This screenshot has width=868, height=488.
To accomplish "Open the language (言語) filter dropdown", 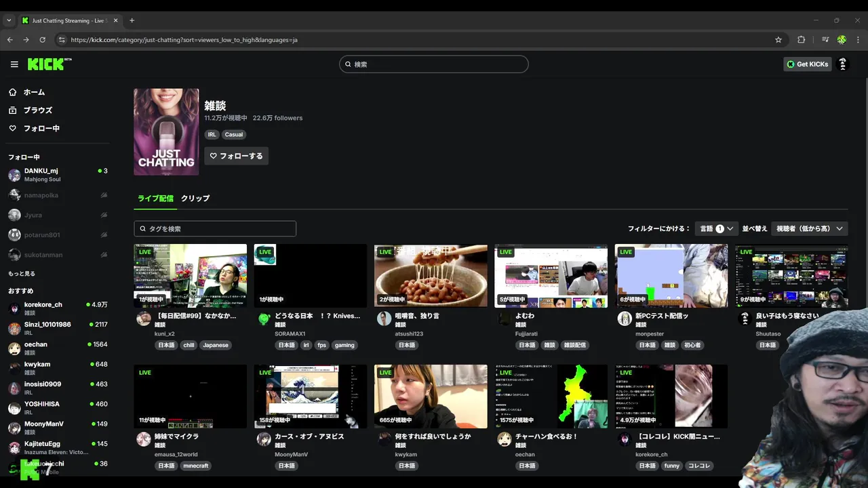I will tap(716, 229).
